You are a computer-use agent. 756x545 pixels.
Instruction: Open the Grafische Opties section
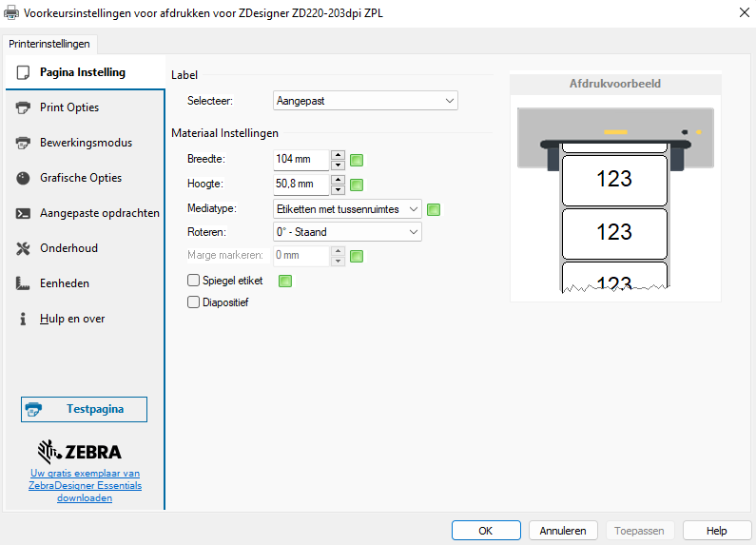tap(86, 178)
